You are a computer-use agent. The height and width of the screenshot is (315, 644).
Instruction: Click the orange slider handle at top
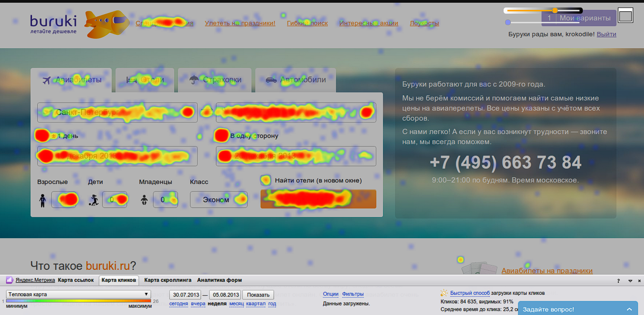tap(555, 10)
